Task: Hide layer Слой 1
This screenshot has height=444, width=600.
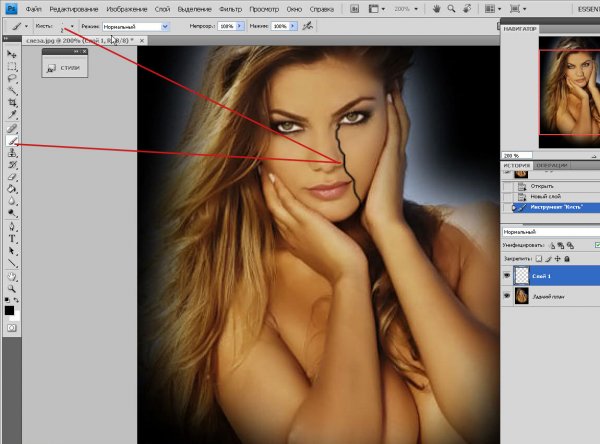Action: 507,276
